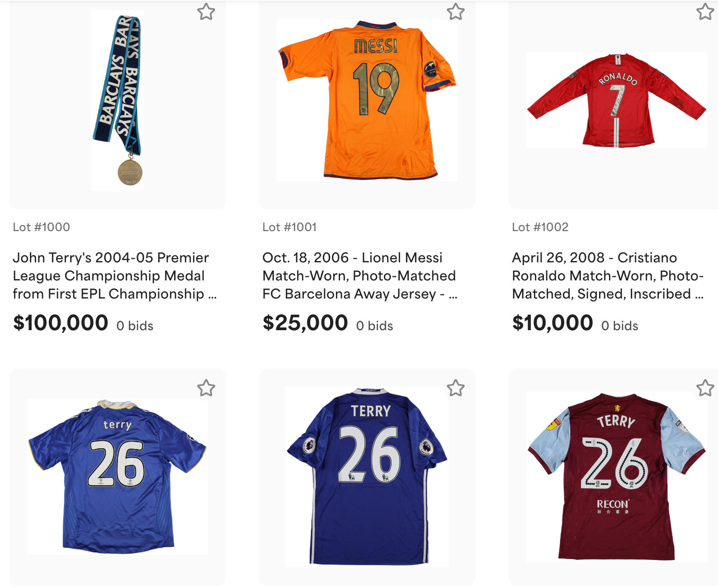Favorite the claret Aston Villa Terry jersey
718x588 pixels.
[x=705, y=388]
